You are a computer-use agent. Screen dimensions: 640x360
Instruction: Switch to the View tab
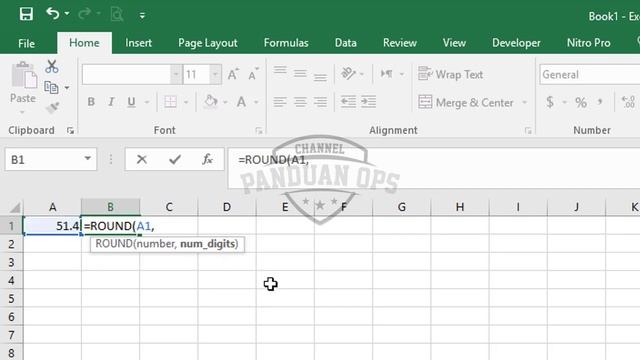454,43
